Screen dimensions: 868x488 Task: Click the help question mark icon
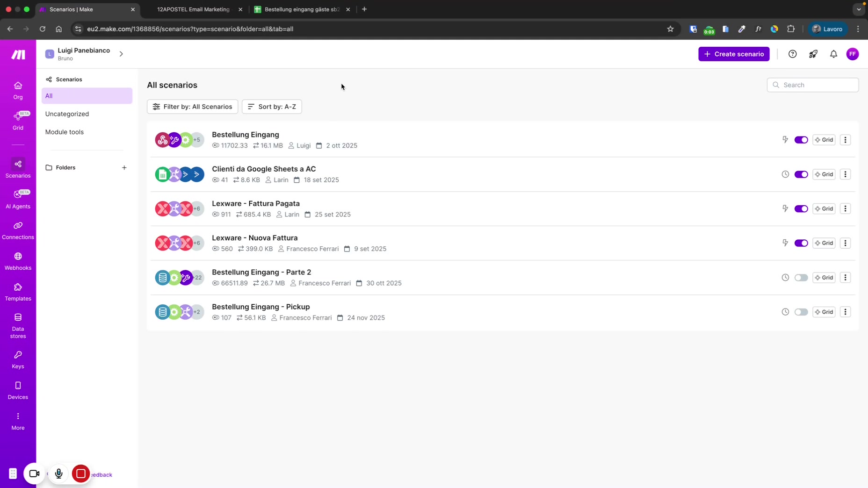tap(792, 54)
